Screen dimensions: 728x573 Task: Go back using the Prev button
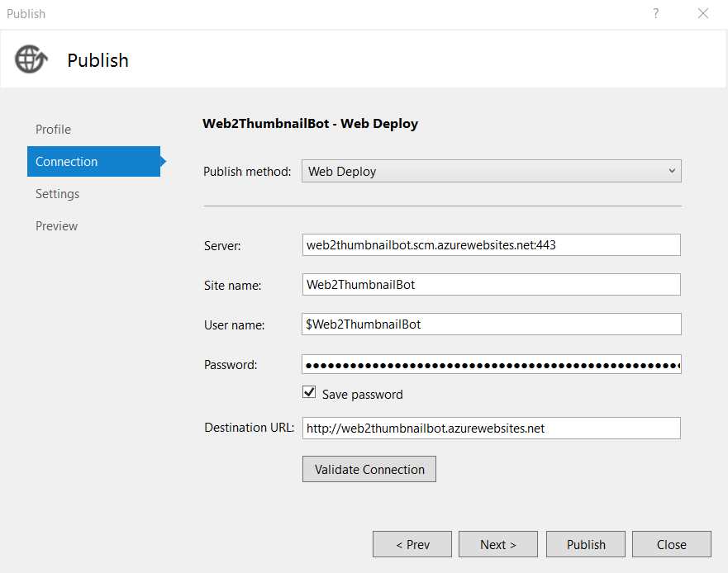(412, 544)
